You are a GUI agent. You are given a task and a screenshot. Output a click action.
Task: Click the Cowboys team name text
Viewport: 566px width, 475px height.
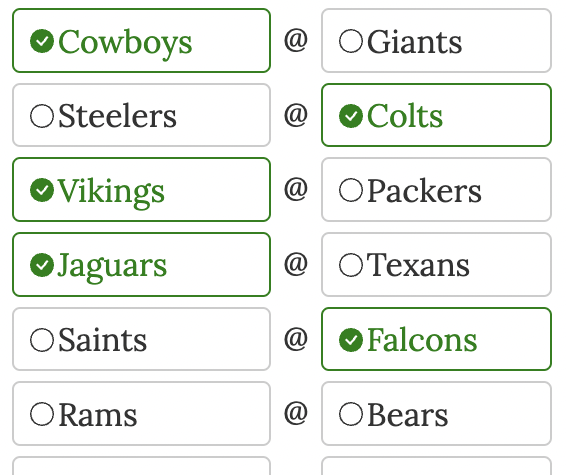coord(125,43)
